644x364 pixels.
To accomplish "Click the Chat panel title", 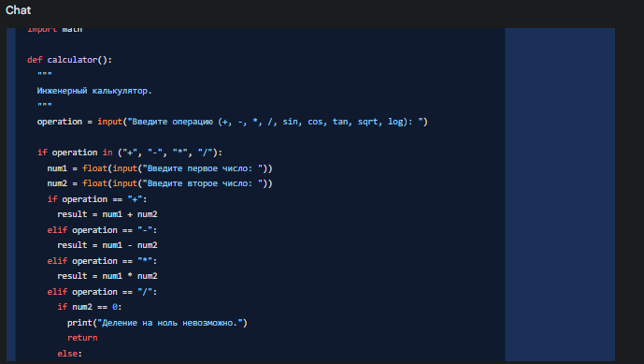I will 18,10.
